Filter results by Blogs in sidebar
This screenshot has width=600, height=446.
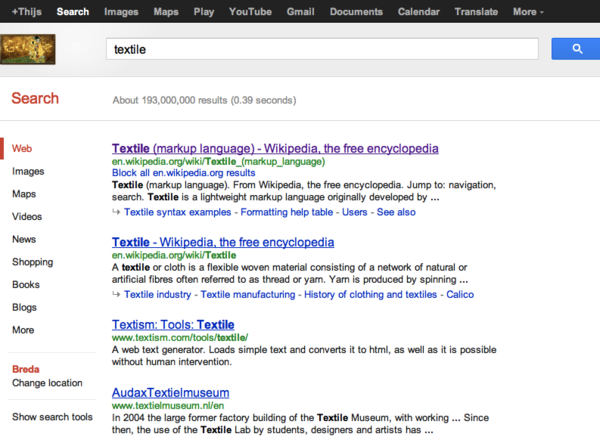point(24,307)
